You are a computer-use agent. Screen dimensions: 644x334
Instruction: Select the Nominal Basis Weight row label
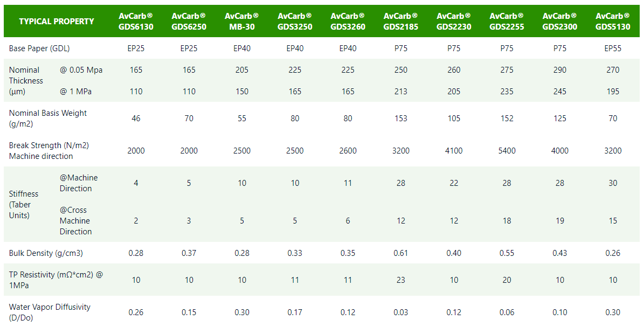pos(48,119)
